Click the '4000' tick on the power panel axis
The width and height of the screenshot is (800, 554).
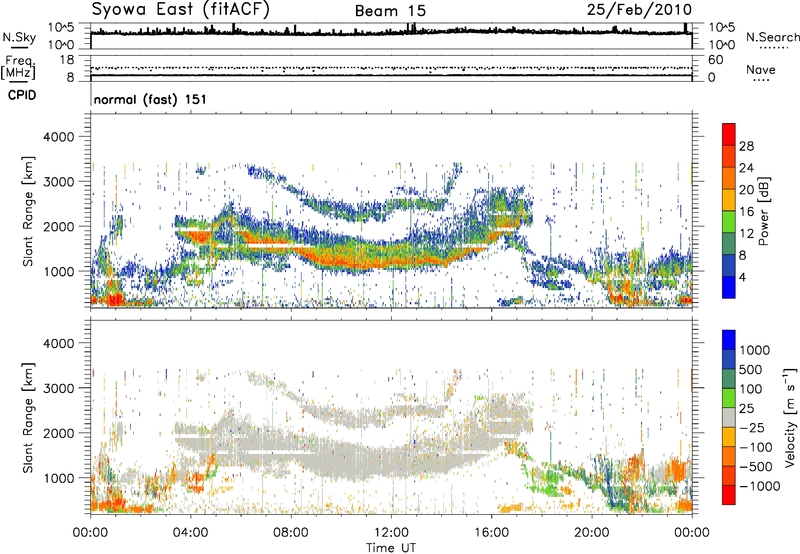pos(58,137)
